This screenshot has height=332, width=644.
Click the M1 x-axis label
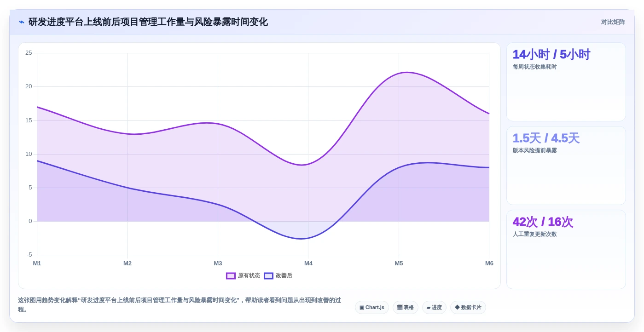(x=37, y=263)
